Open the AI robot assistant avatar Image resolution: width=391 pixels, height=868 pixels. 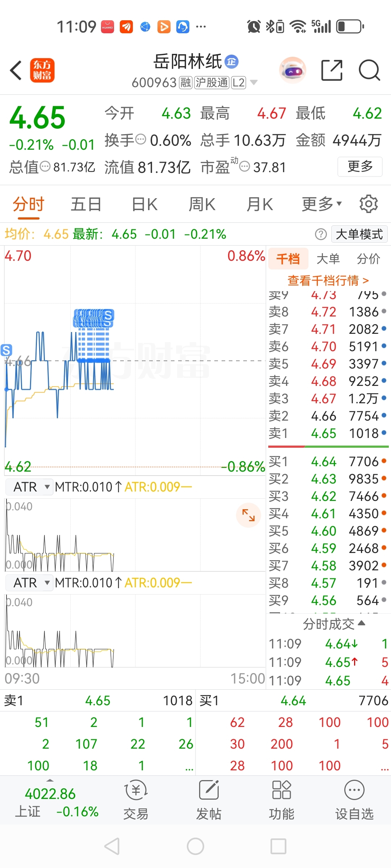[293, 70]
